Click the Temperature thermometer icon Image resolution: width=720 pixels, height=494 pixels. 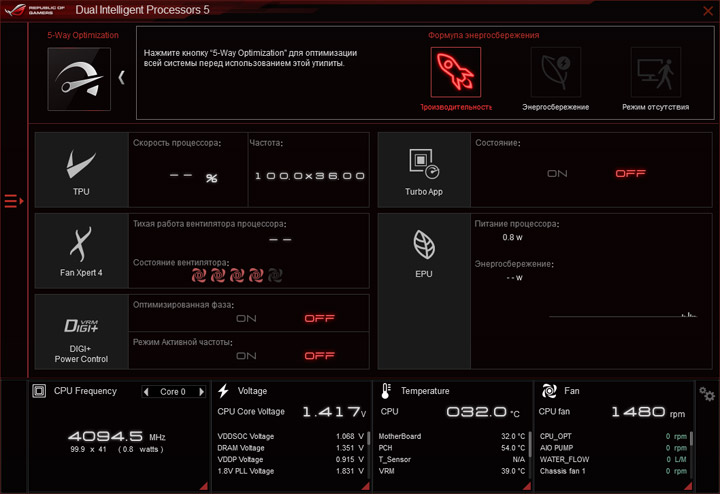click(x=386, y=391)
